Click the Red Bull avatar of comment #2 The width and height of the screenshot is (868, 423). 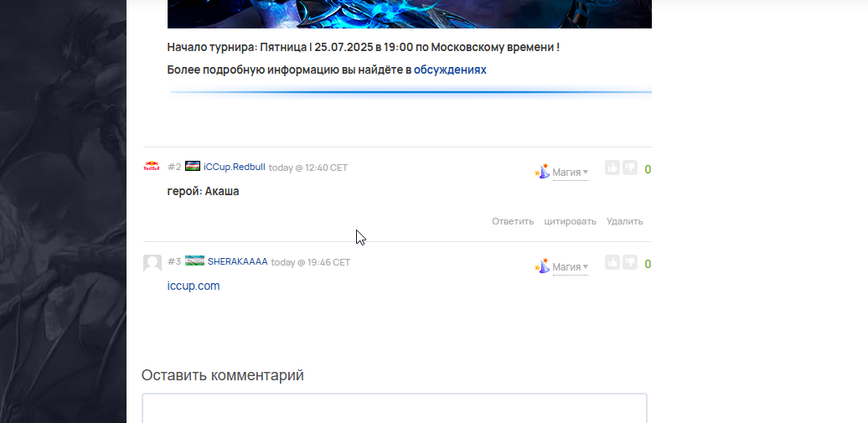click(152, 166)
